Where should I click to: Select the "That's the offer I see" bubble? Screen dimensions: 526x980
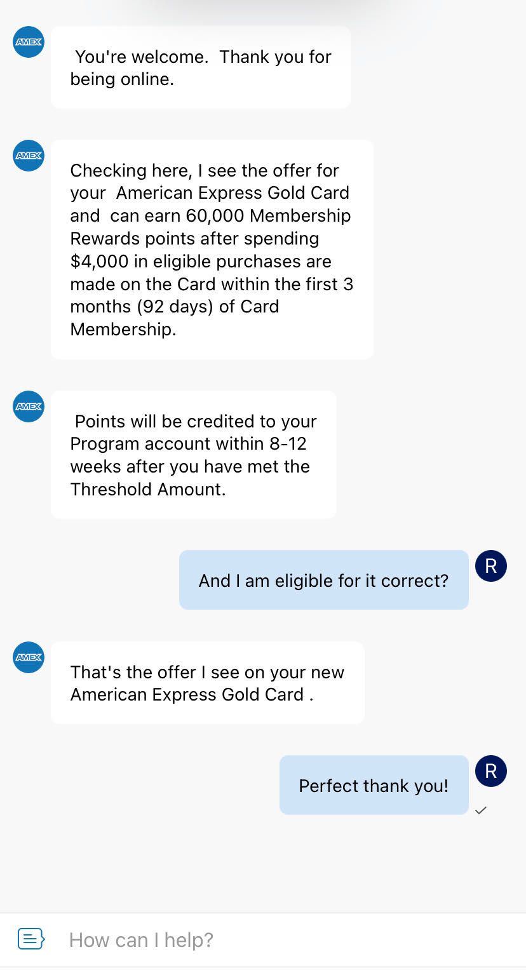coord(207,683)
